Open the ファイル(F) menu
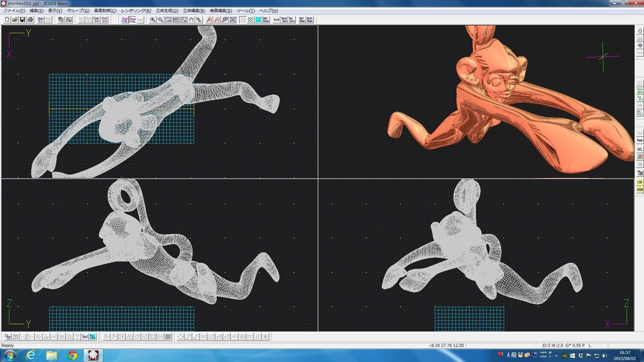 pyautogui.click(x=14, y=11)
